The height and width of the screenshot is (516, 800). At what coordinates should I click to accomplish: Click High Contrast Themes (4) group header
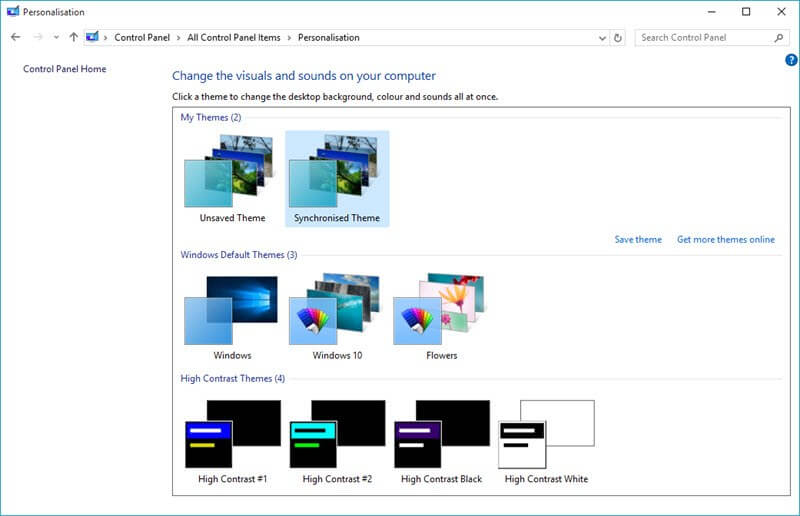233,379
